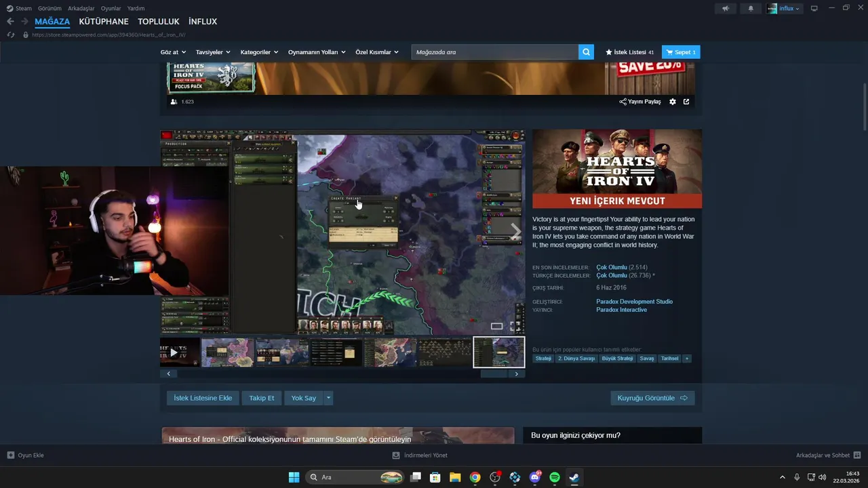Expand more tags with plus button

click(687, 359)
